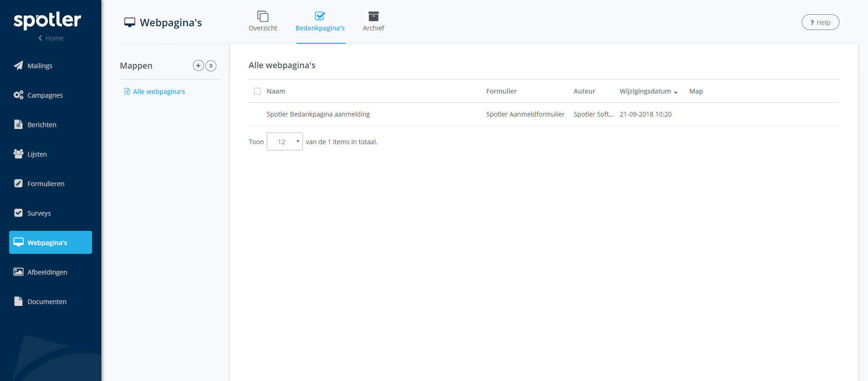Image resolution: width=868 pixels, height=381 pixels.
Task: Click the sort folders arrows icon
Action: [x=211, y=65]
